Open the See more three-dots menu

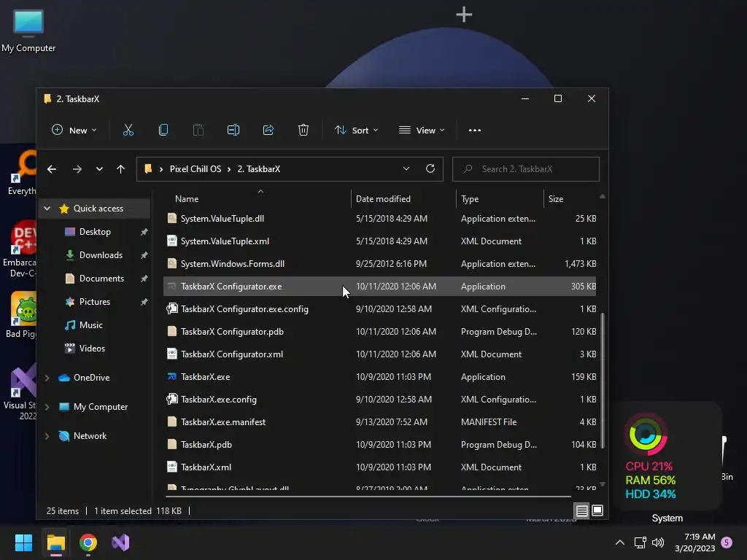tap(474, 130)
